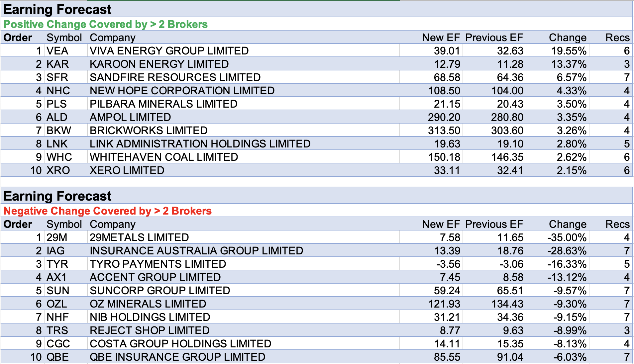Click LINK ADMINISTRATION HOLDINGS LIMITED cell
This screenshot has width=634, height=364.
pos(200,144)
